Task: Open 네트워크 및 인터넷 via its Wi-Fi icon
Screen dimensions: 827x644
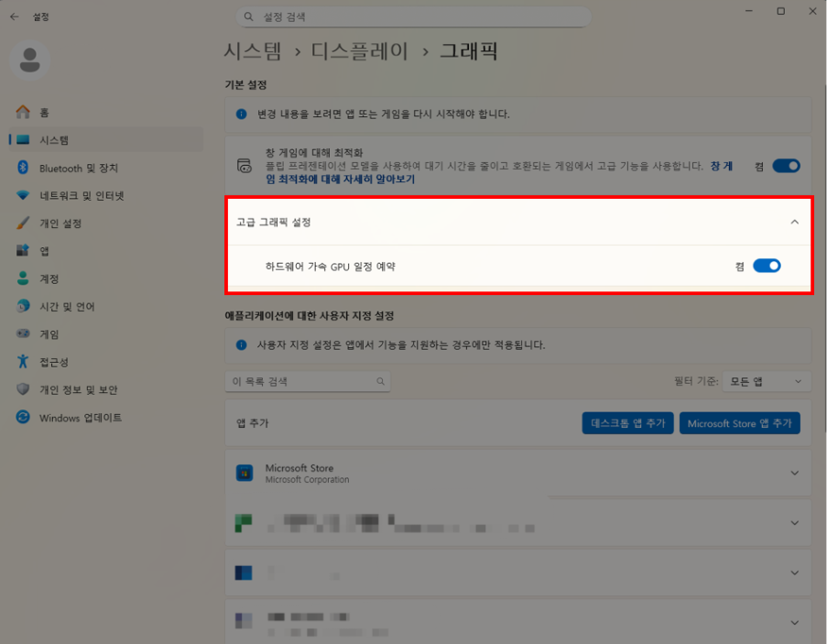Action: tap(23, 196)
